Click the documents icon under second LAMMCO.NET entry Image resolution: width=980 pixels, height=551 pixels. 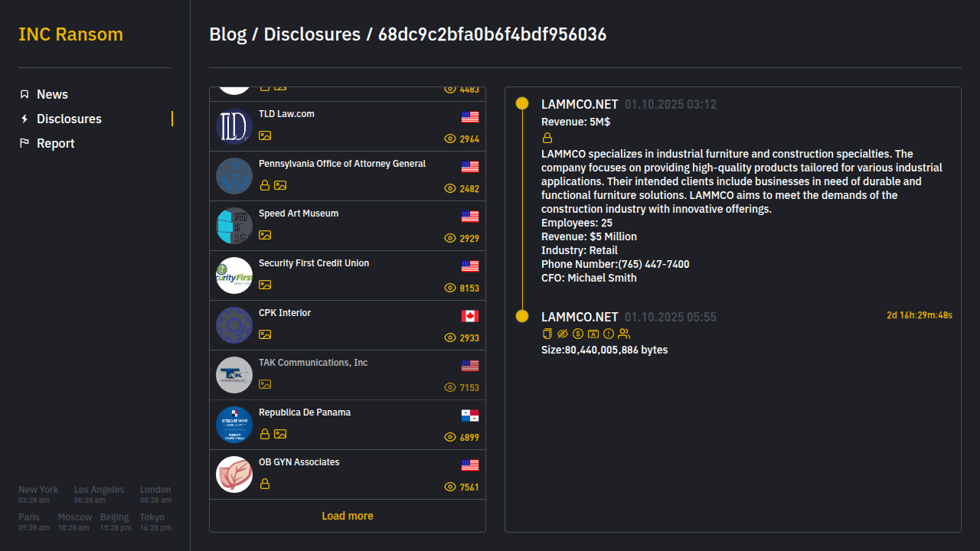(547, 334)
